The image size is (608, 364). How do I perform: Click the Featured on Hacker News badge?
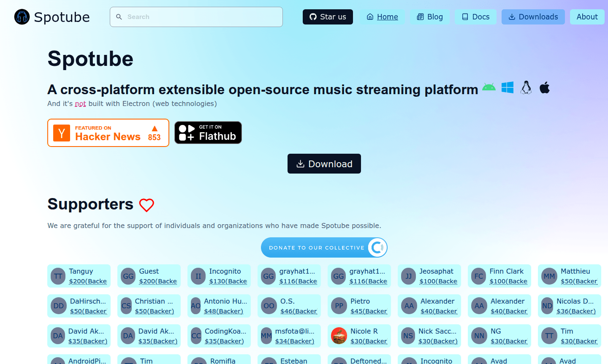click(108, 133)
